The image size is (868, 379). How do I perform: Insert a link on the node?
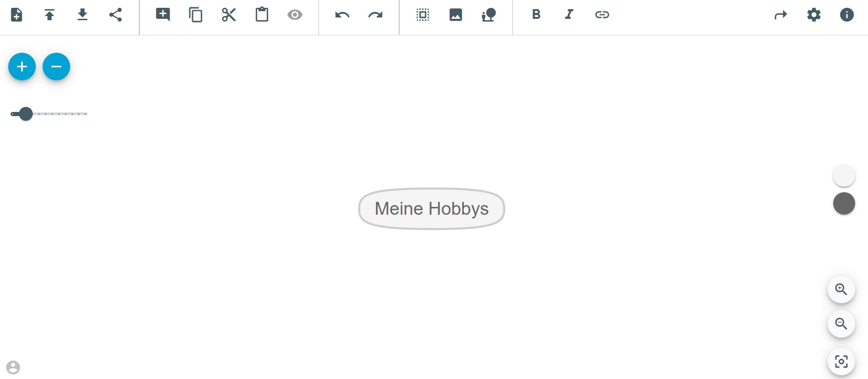tap(602, 15)
